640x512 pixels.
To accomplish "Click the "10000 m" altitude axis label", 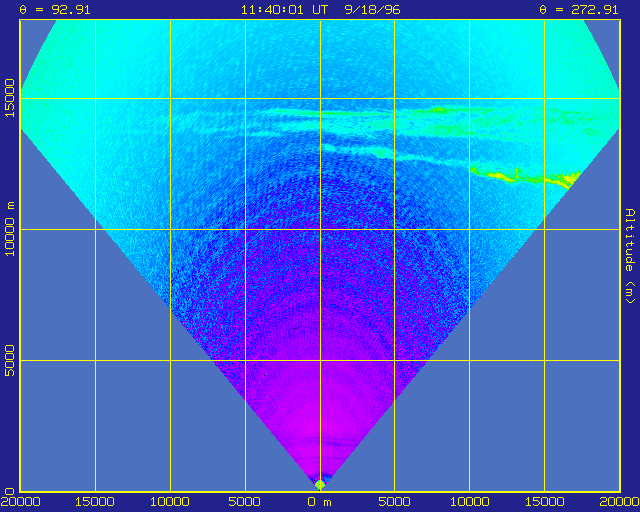I will (x=9, y=229).
